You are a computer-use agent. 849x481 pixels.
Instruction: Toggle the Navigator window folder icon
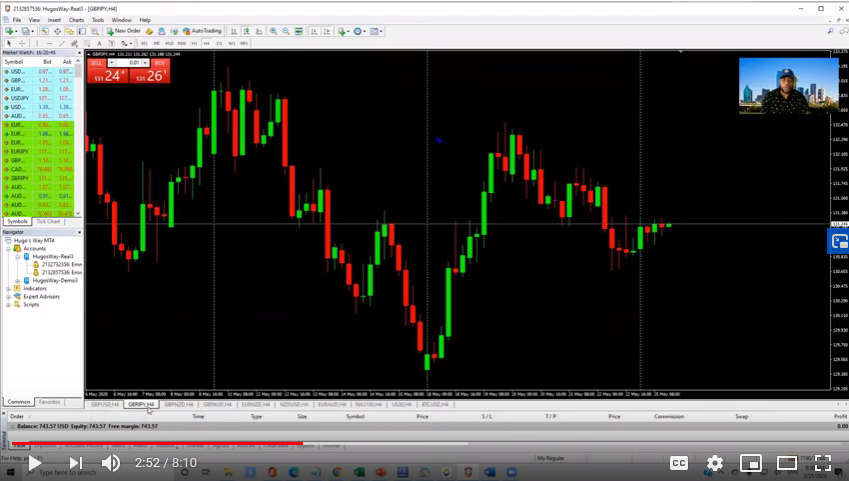point(70,31)
